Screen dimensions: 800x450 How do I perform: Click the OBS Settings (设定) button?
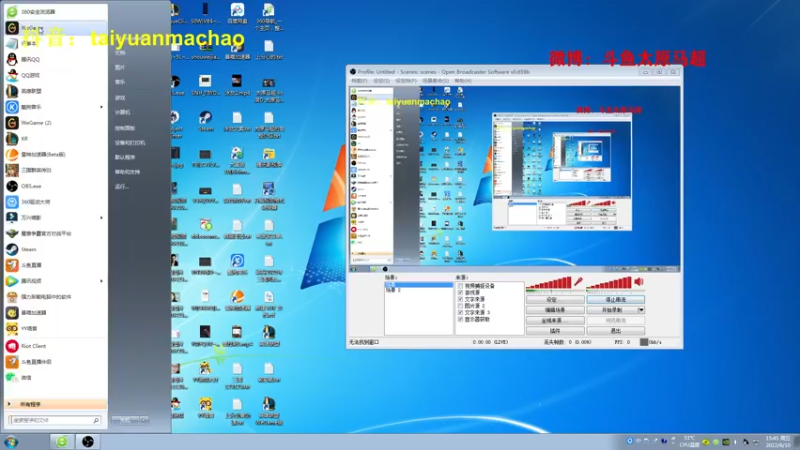click(555, 299)
